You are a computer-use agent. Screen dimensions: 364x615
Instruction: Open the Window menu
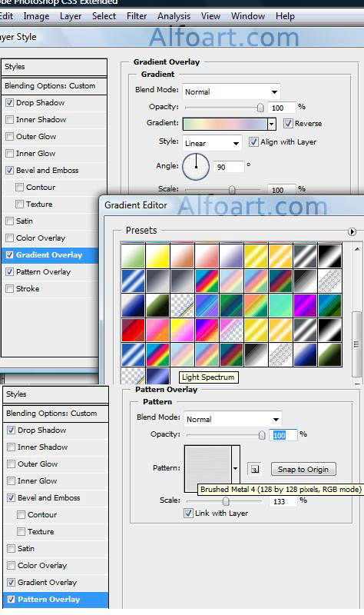pos(247,16)
